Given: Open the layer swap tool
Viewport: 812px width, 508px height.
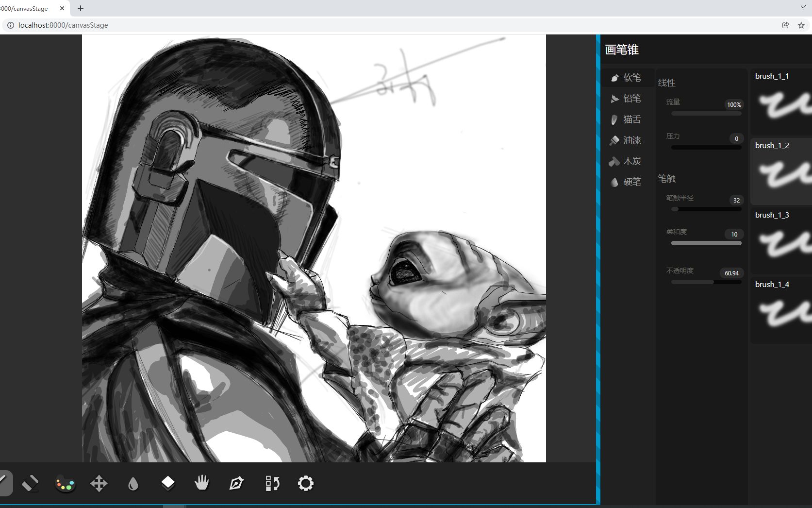Looking at the screenshot, I should [272, 483].
